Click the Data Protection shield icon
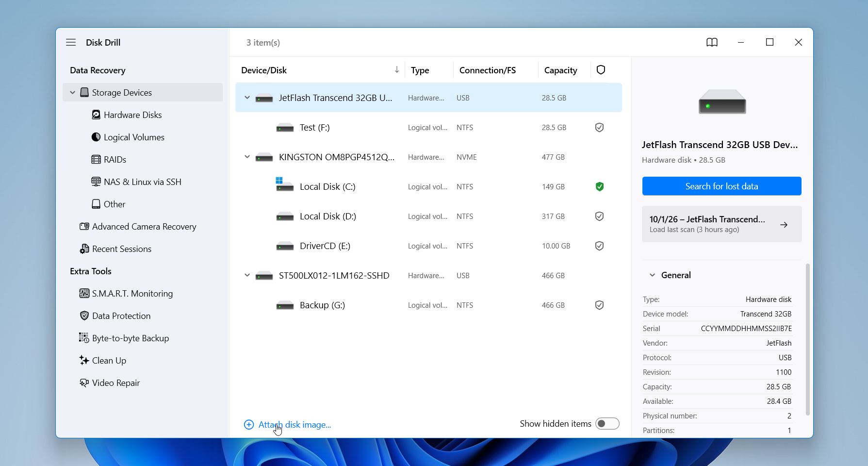The height and width of the screenshot is (466, 868). 84,316
